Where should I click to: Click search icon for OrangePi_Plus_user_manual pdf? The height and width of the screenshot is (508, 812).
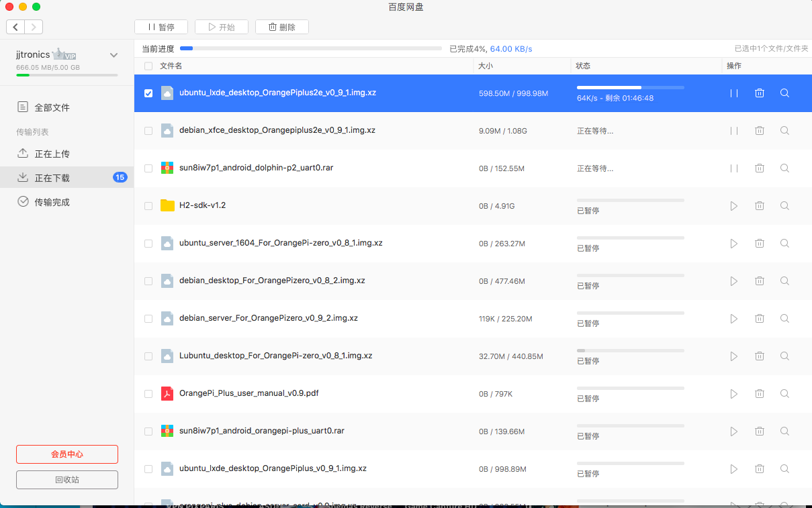pos(784,394)
